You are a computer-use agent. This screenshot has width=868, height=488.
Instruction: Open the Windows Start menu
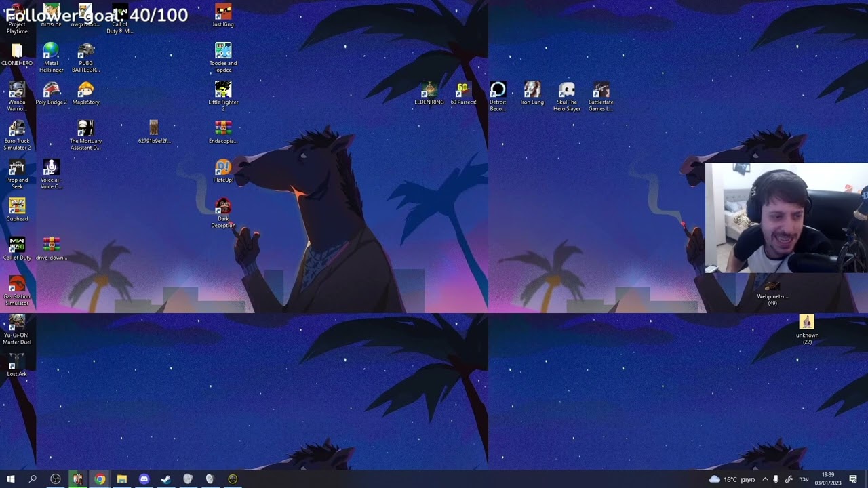[x=11, y=479]
